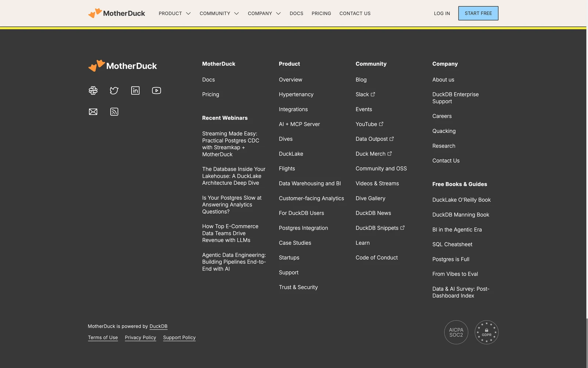This screenshot has height=368, width=588.
Task: Go to Contact Us in top navigation
Action: point(355,14)
